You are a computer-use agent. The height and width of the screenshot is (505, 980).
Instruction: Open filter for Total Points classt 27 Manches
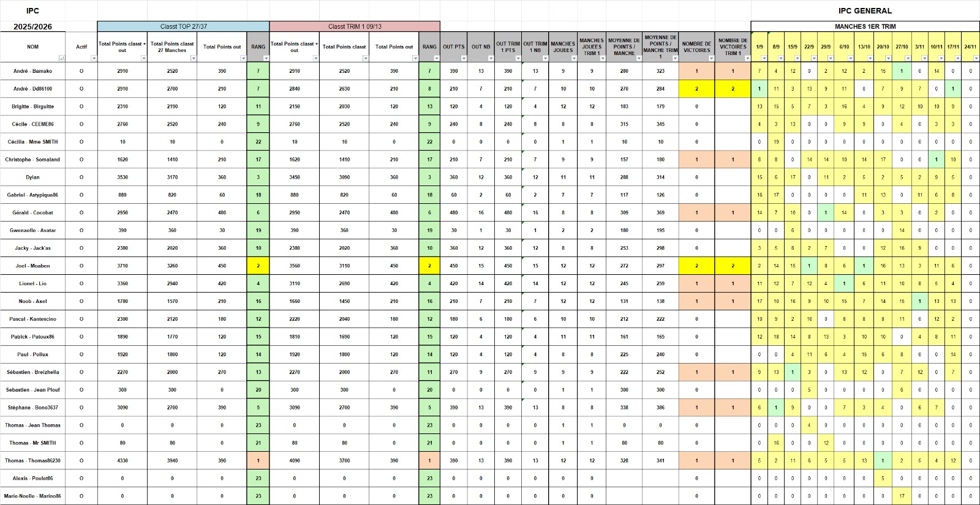pyautogui.click(x=194, y=58)
